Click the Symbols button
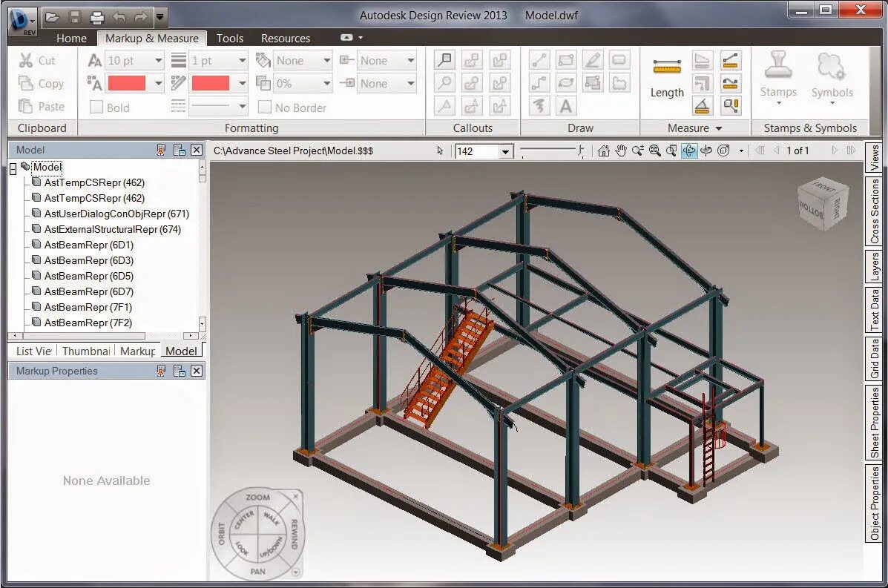 coord(832,78)
